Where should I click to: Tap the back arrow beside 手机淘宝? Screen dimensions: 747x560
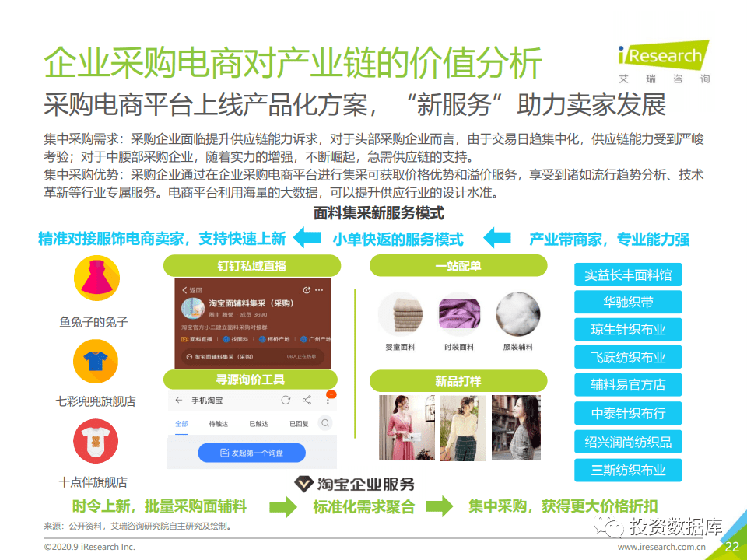pos(179,400)
